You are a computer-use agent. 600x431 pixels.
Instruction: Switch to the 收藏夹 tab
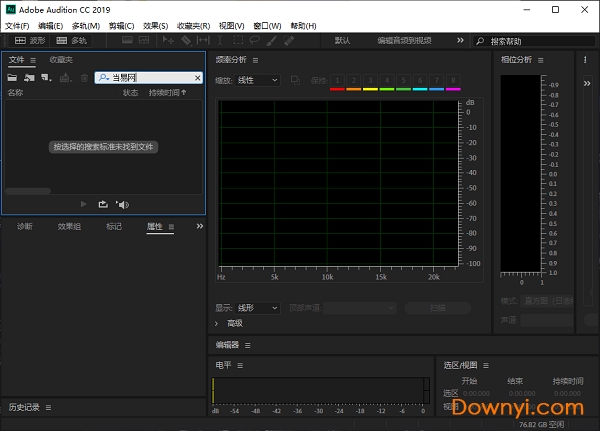(x=61, y=60)
